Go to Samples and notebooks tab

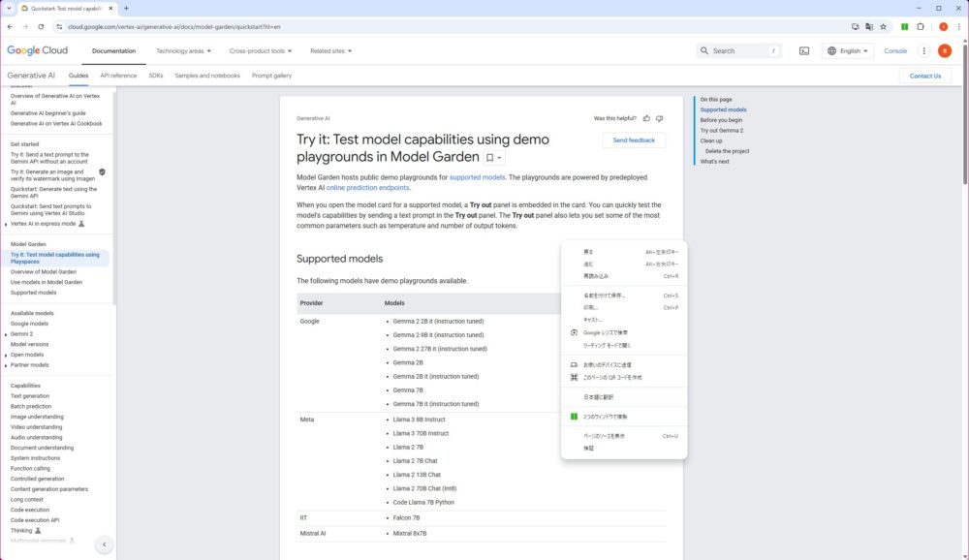click(207, 76)
